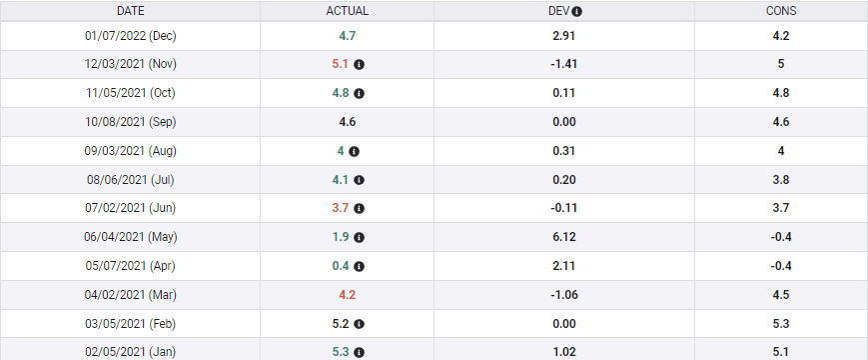Select the 6.12 deviation value

[x=564, y=237]
